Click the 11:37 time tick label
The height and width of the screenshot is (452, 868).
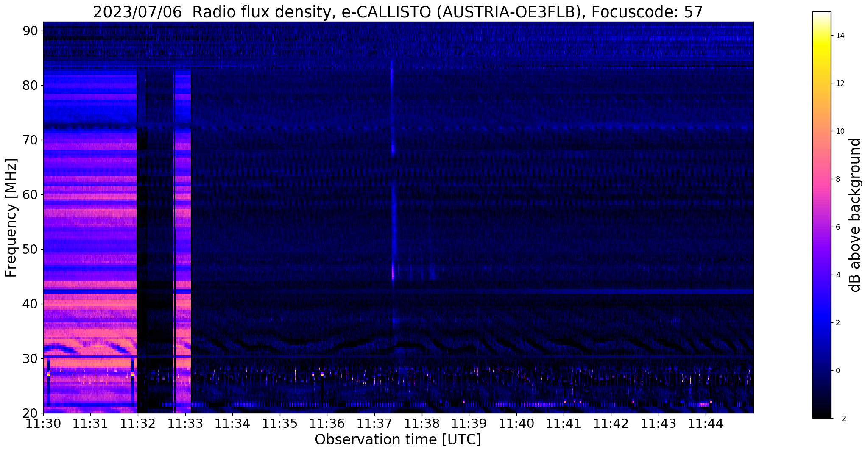(374, 423)
